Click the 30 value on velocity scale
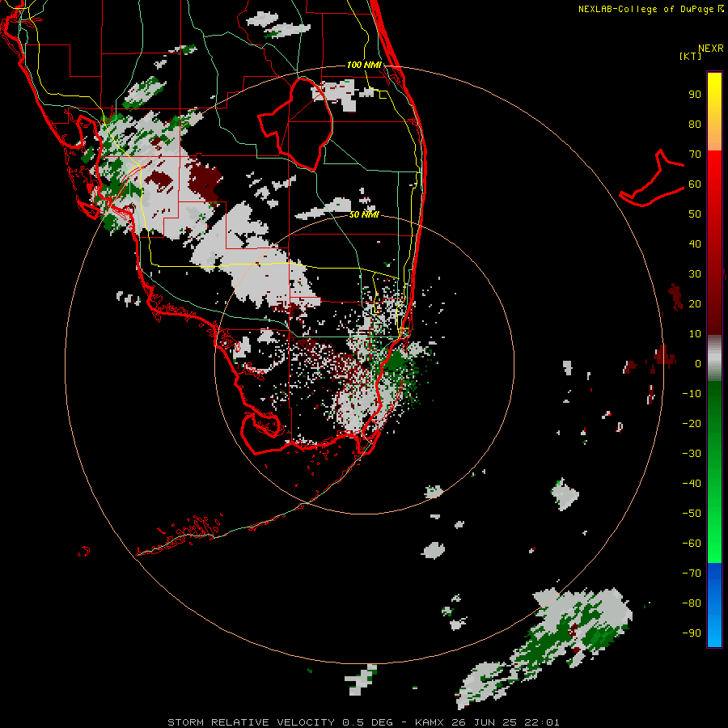Image resolution: width=728 pixels, height=728 pixels. click(695, 274)
